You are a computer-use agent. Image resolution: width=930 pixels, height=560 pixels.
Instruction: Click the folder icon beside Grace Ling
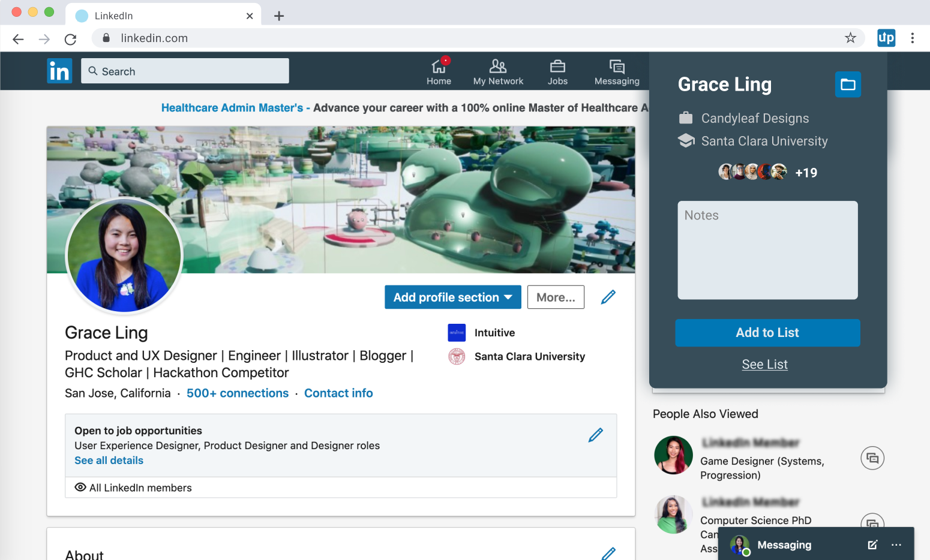pos(848,85)
